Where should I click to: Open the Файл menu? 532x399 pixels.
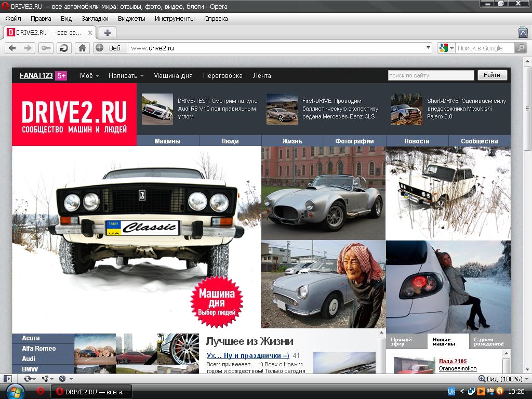point(13,19)
